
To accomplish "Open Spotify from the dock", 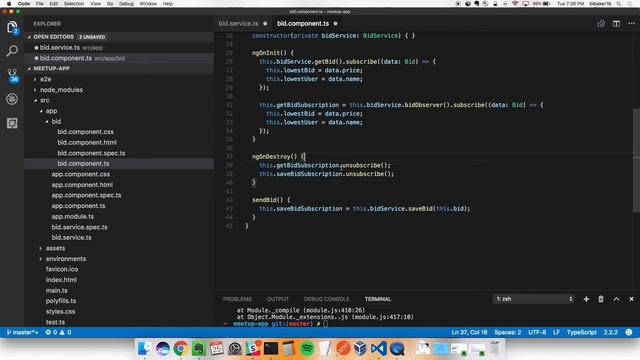I will pos(307,349).
